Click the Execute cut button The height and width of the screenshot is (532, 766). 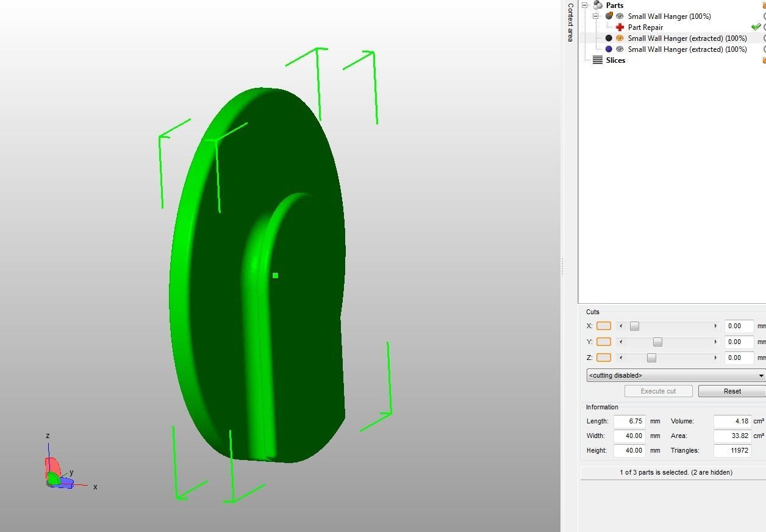[658, 391]
